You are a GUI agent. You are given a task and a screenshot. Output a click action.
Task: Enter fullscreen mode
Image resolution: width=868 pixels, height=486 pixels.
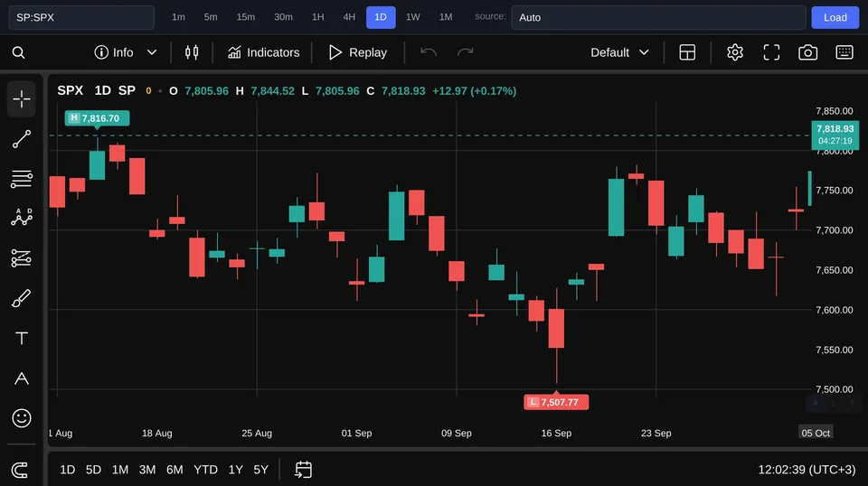pos(771,52)
